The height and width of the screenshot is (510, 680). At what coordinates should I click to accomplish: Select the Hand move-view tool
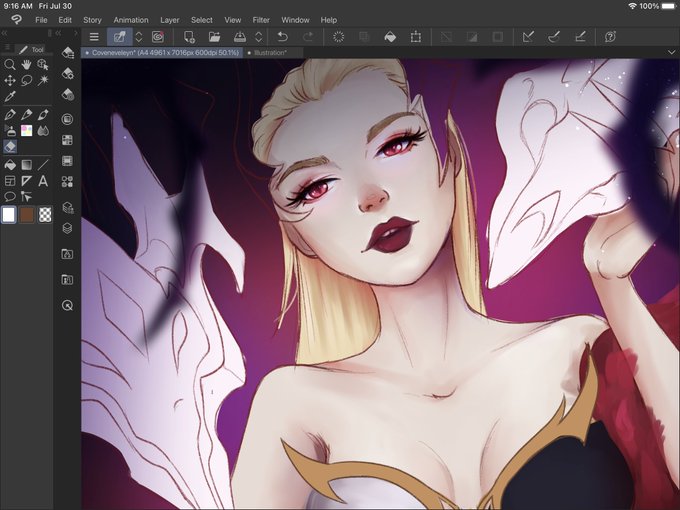pyautogui.click(x=26, y=65)
